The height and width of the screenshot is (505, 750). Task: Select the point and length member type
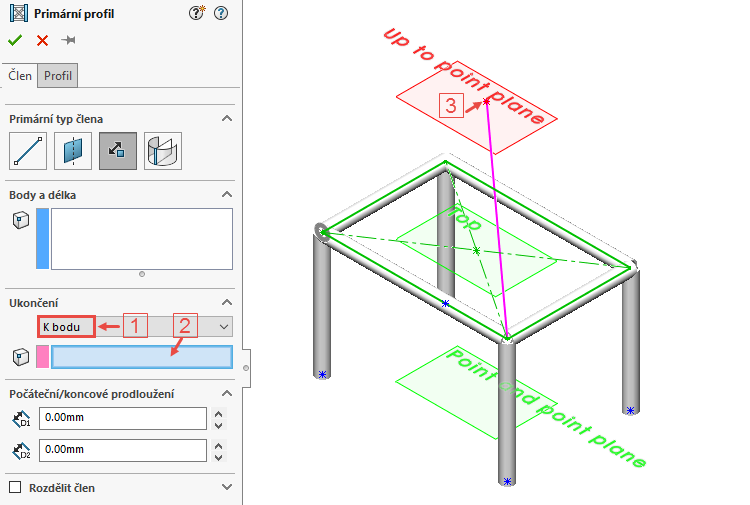pyautogui.click(x=118, y=151)
